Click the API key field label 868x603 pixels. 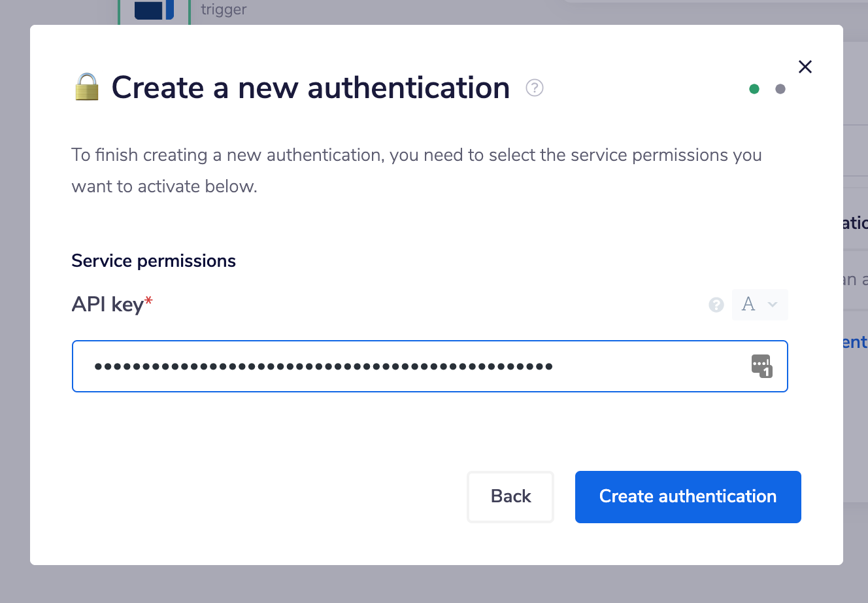[107, 305]
